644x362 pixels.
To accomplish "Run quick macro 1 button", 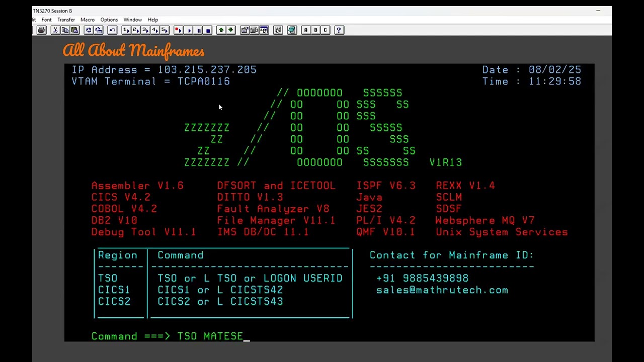I will coord(126,30).
